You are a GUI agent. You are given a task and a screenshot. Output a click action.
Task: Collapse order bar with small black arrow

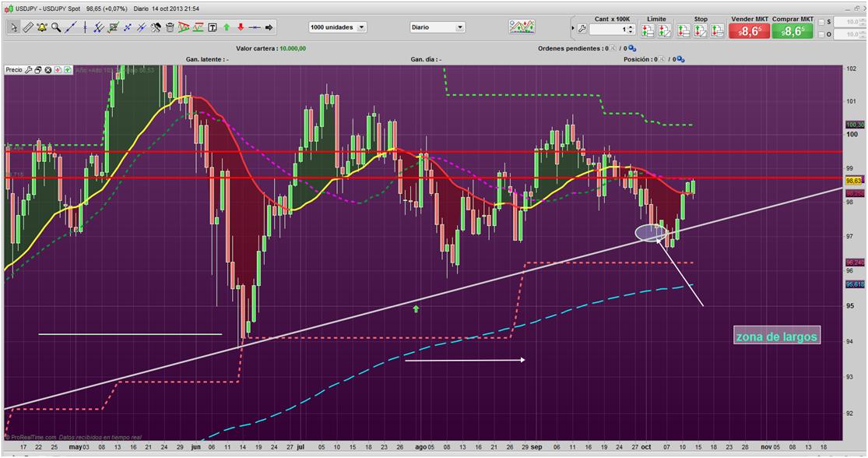pyautogui.click(x=573, y=28)
